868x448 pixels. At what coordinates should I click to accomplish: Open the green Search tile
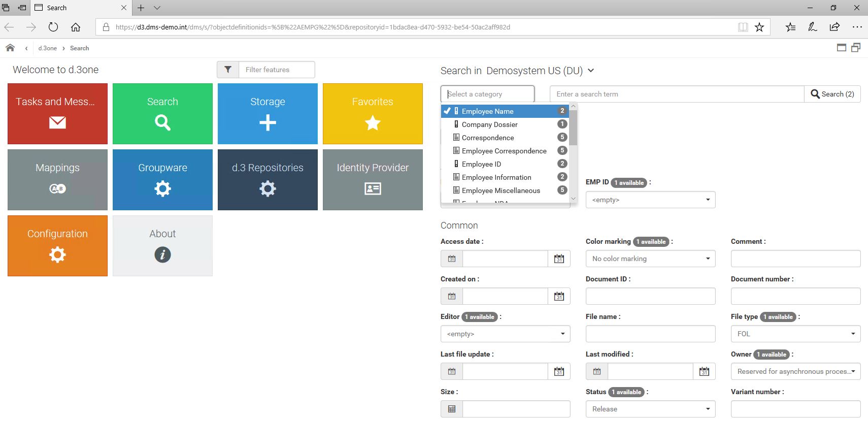coord(162,114)
